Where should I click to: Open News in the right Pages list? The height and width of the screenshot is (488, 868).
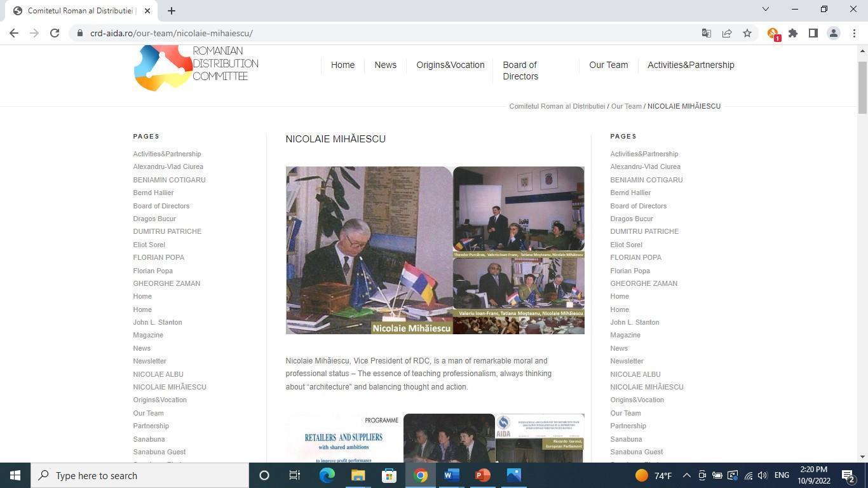[x=619, y=348]
